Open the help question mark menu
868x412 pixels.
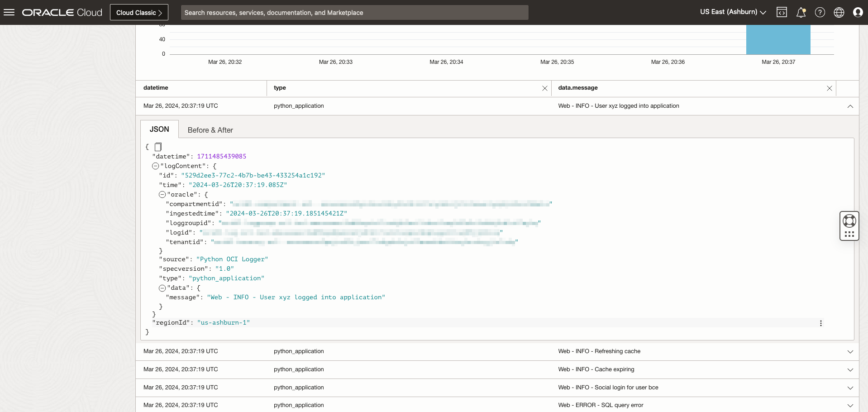pyautogui.click(x=820, y=12)
